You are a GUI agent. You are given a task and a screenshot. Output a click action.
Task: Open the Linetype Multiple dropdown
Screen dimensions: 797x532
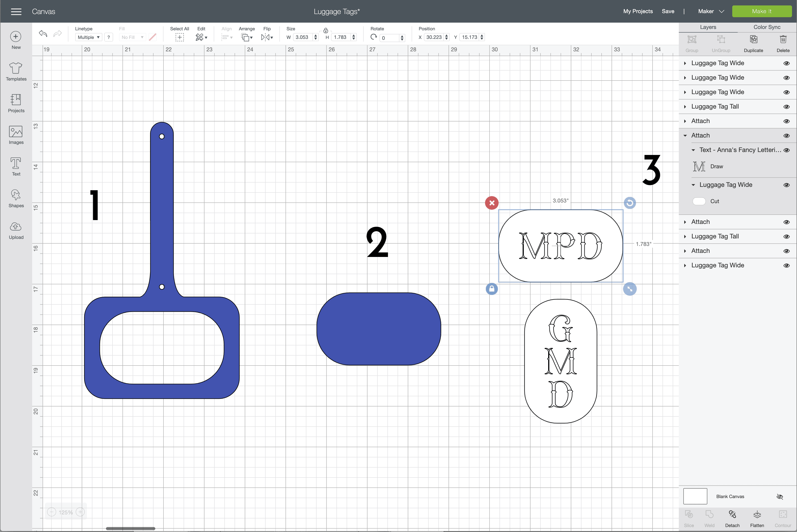[88, 37]
